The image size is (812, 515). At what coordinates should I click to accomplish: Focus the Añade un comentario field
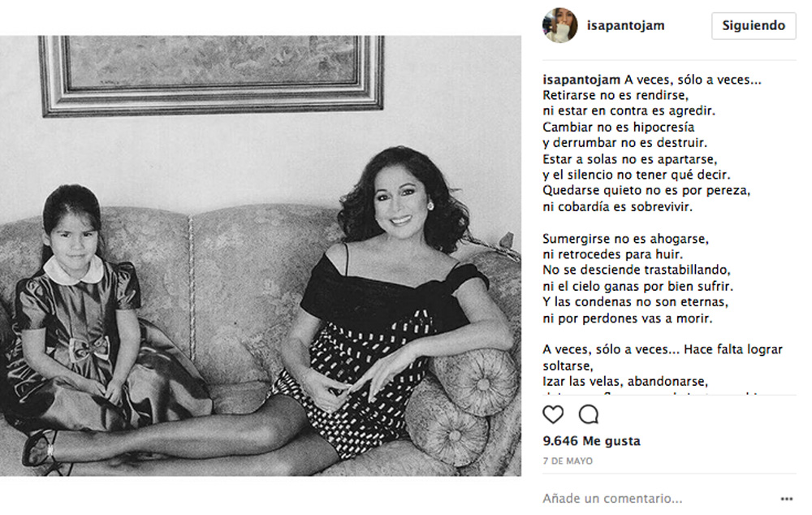point(658,499)
